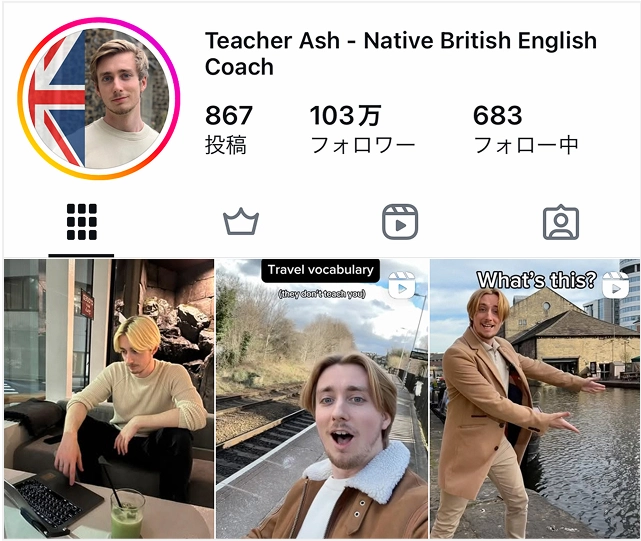641x541 pixels.
Task: Click the Reels badge on What's this post
Action: click(x=615, y=284)
